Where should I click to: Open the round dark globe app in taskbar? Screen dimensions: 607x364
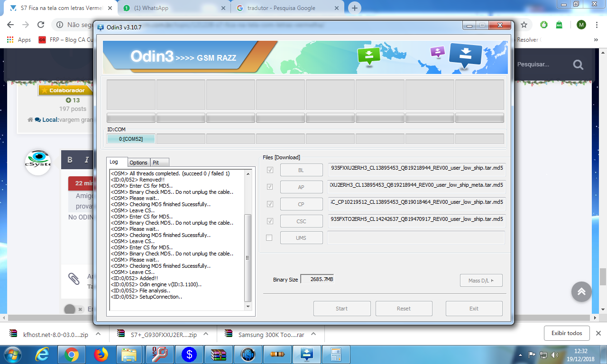248,355
